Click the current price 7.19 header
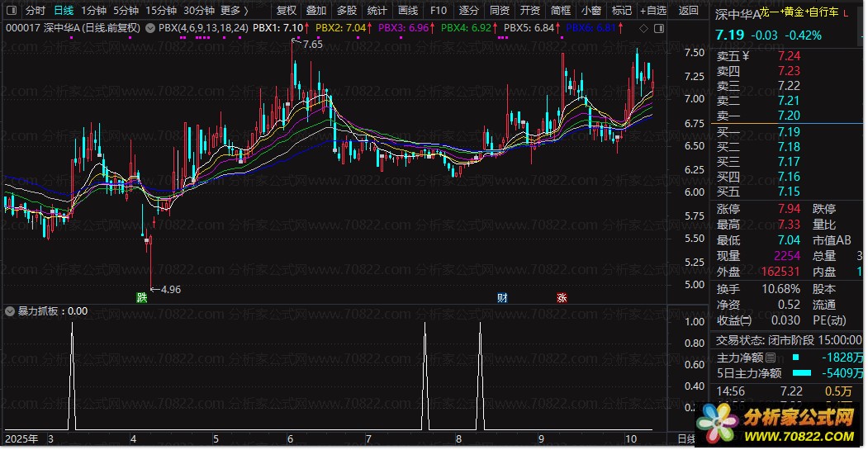This screenshot has height=450, width=868. pos(729,35)
